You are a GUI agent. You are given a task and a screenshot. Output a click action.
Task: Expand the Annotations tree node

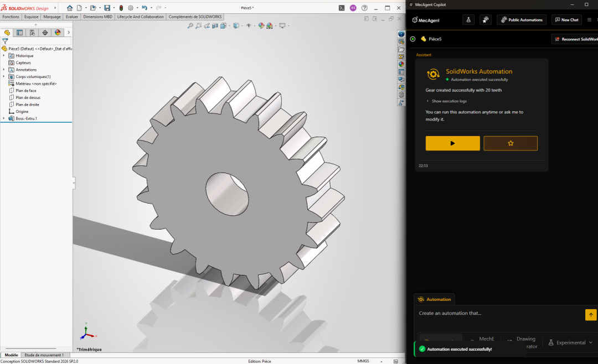point(4,70)
